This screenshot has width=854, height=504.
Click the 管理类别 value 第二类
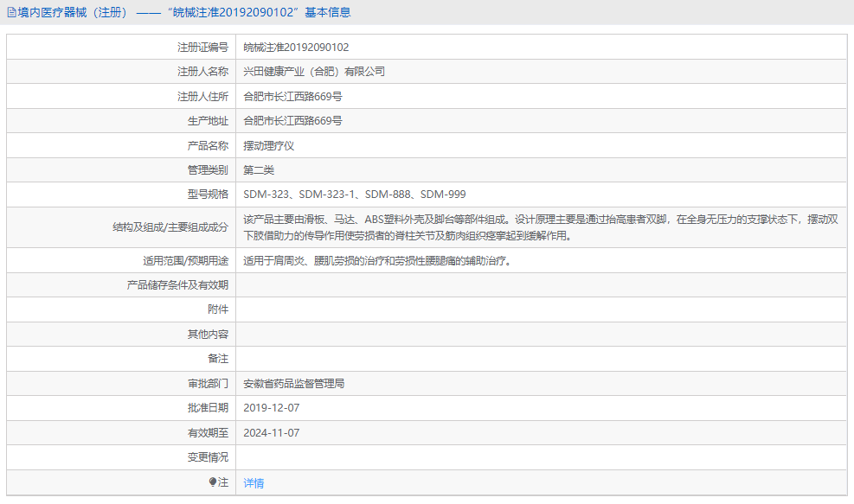[x=260, y=169]
